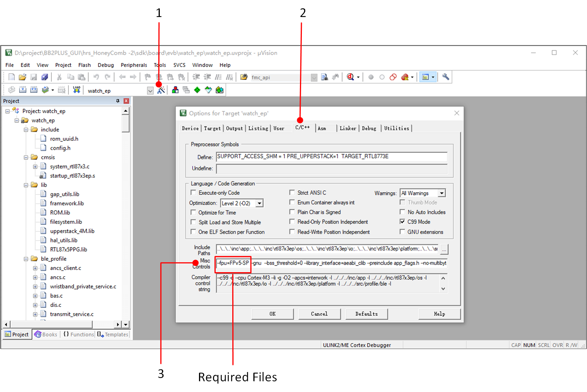The height and width of the screenshot is (392, 587).
Task: Open the Flash menu
Action: [x=84, y=65]
